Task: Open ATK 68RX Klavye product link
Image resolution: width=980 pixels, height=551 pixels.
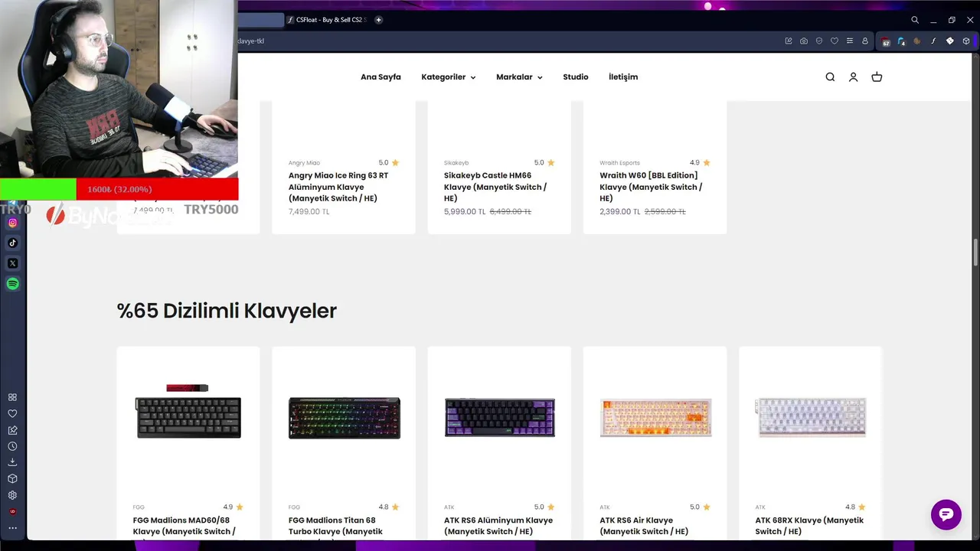Action: 809,526
